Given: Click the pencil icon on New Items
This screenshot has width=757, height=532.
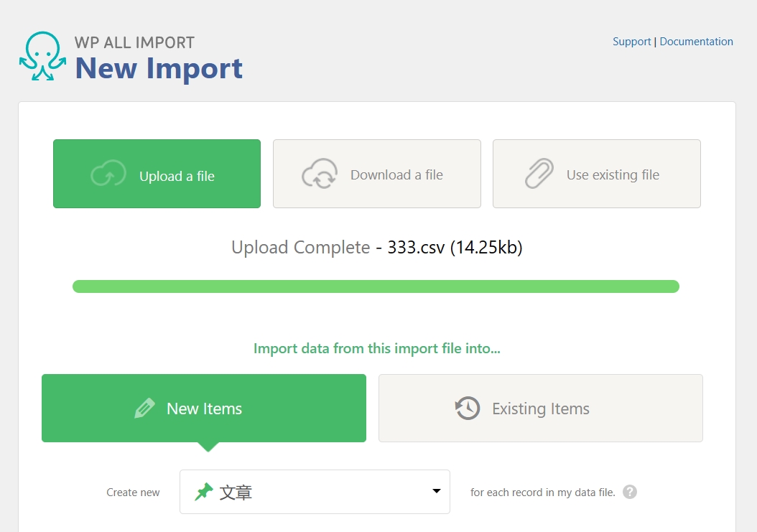Looking at the screenshot, I should coord(144,409).
